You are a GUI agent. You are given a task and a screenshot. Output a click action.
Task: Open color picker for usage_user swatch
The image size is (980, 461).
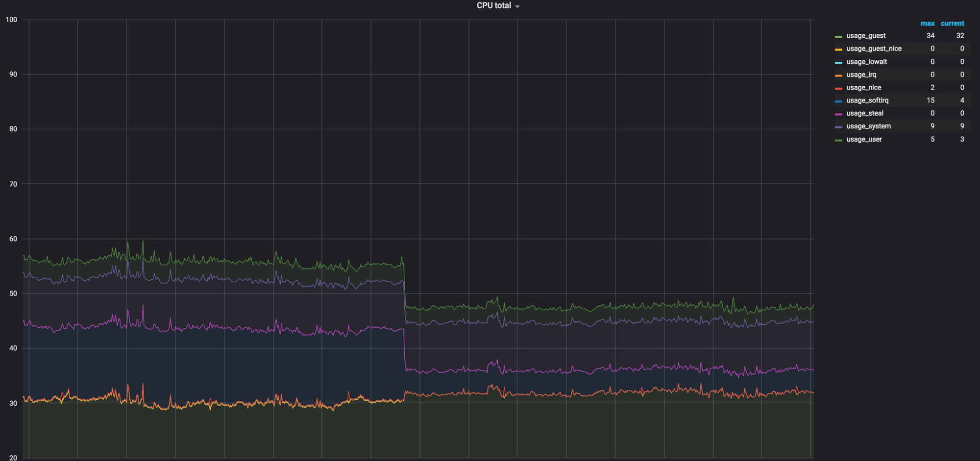click(x=838, y=140)
